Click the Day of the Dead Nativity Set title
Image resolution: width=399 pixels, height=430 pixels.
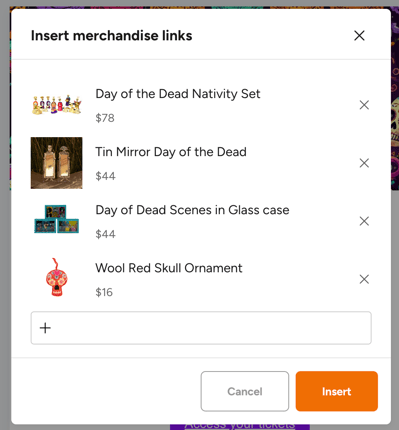coord(178,94)
